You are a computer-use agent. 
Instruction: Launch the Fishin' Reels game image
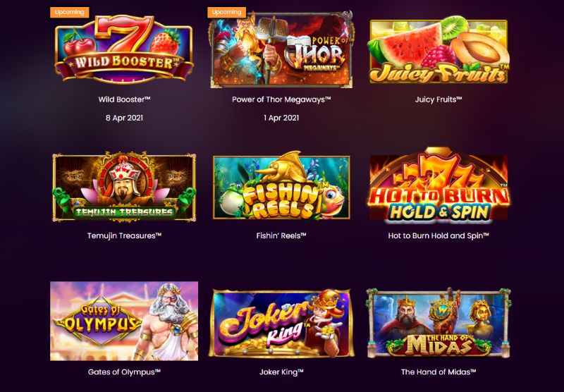coord(281,186)
